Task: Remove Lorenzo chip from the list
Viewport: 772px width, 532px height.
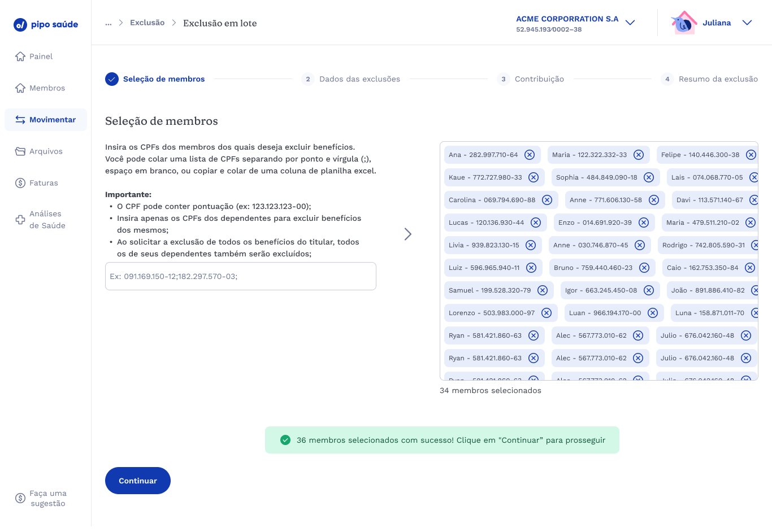Action: 547,313
